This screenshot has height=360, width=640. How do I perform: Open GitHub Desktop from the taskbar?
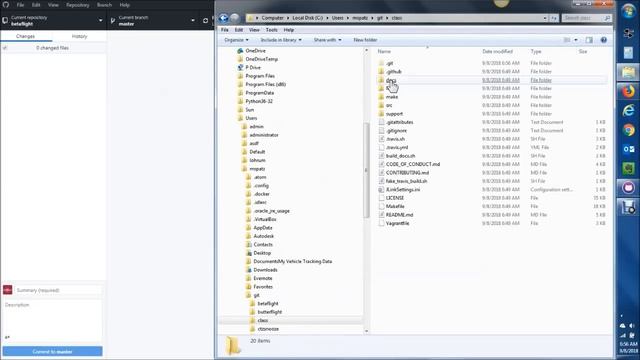628,187
